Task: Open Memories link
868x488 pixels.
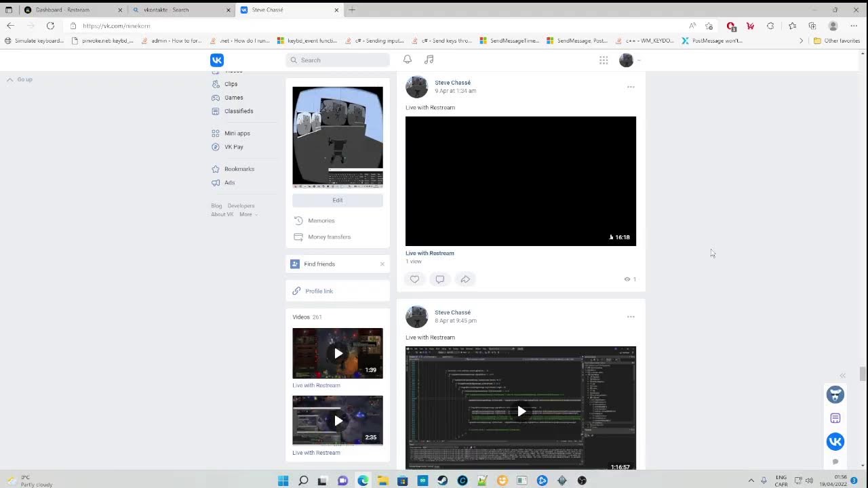Action: [x=321, y=220]
